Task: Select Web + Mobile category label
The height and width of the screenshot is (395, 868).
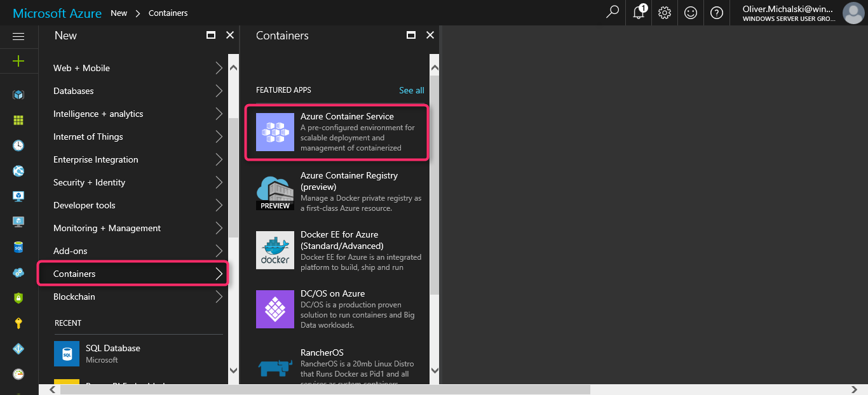Action: [x=81, y=68]
